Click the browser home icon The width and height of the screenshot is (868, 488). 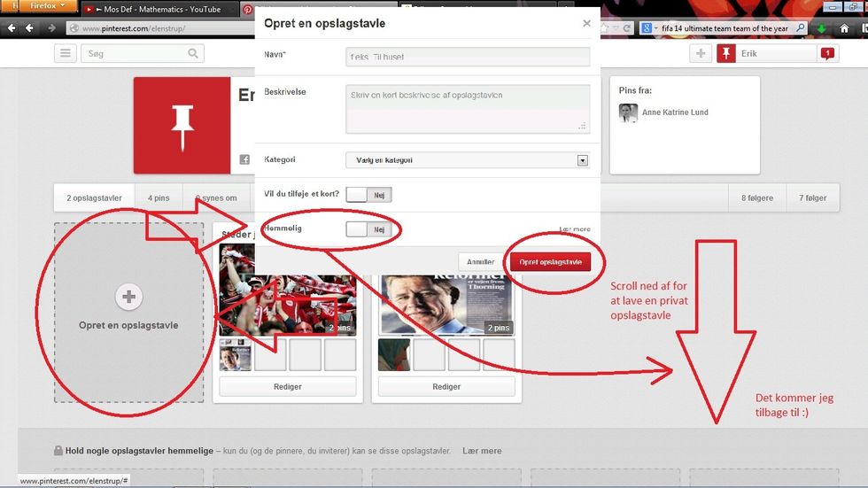(x=844, y=28)
